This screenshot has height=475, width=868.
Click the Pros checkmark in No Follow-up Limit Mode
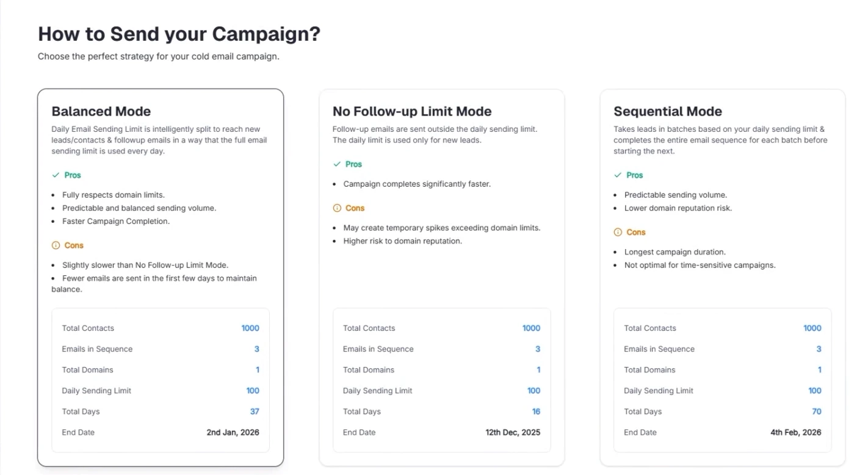point(337,164)
